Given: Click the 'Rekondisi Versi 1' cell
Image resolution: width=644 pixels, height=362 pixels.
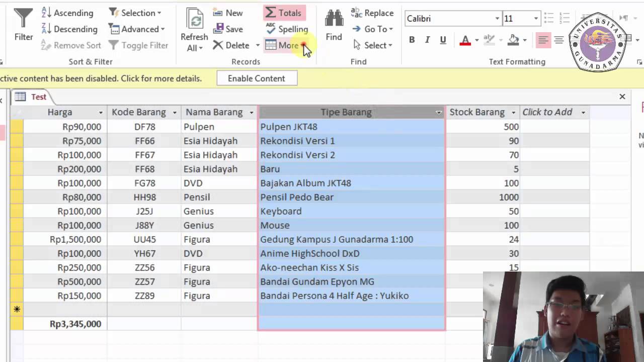Looking at the screenshot, I should tap(351, 141).
